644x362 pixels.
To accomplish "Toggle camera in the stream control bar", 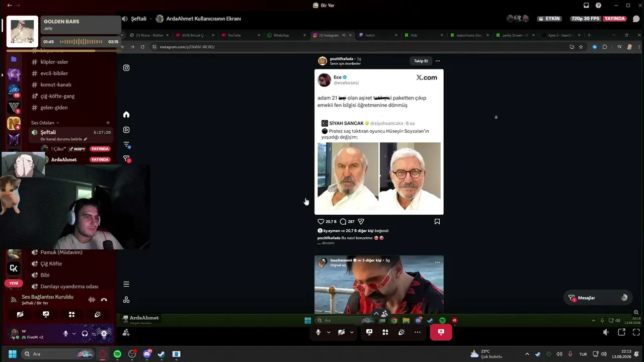I will pyautogui.click(x=341, y=332).
